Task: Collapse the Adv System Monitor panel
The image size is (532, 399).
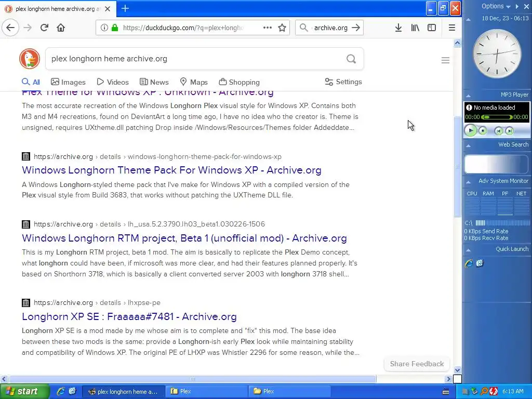Action: point(468,182)
